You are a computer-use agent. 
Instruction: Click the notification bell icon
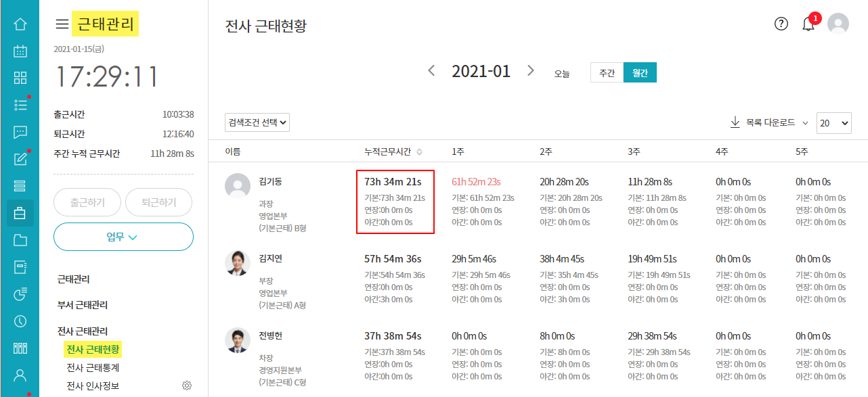tap(808, 24)
